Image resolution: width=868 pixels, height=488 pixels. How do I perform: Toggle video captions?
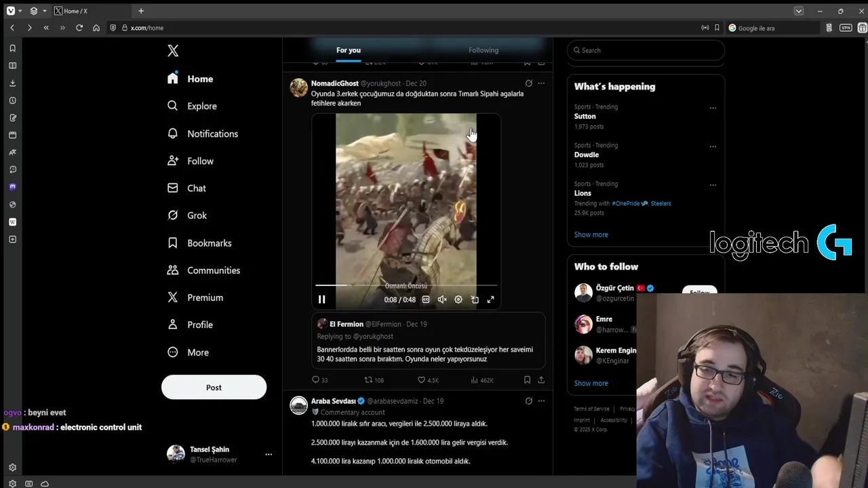point(426,300)
